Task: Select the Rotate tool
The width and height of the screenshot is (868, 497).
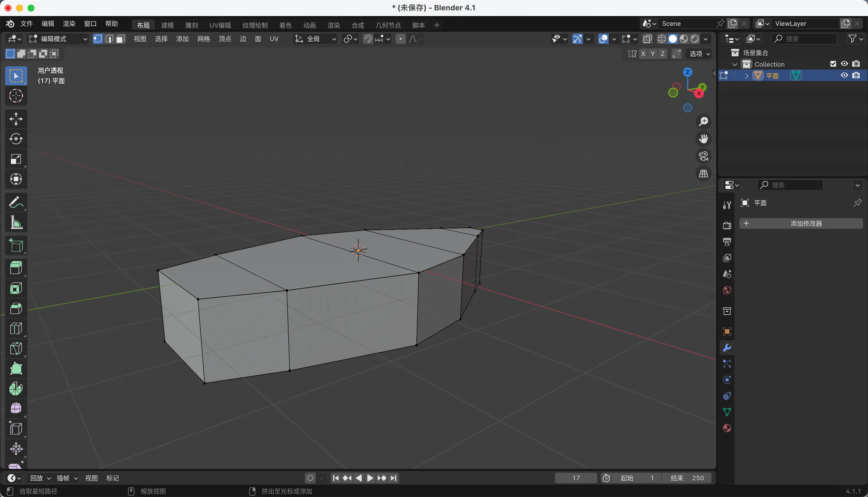Action: coord(16,139)
